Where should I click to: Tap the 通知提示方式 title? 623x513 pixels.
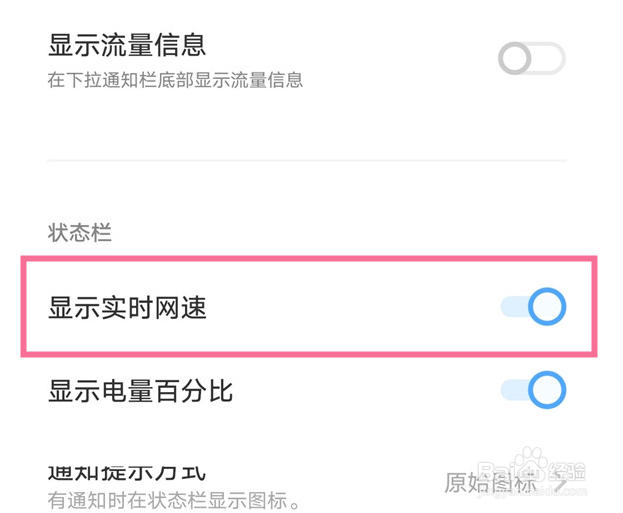(127, 471)
